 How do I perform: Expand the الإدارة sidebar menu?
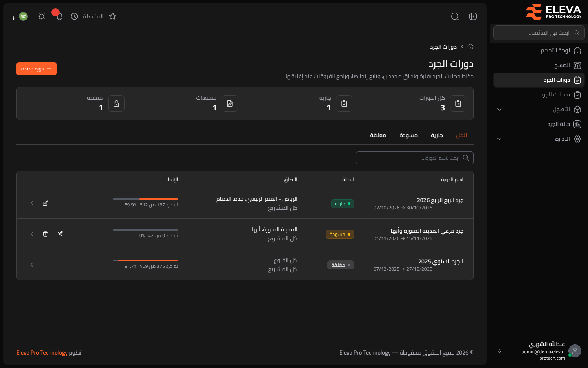[x=499, y=139]
